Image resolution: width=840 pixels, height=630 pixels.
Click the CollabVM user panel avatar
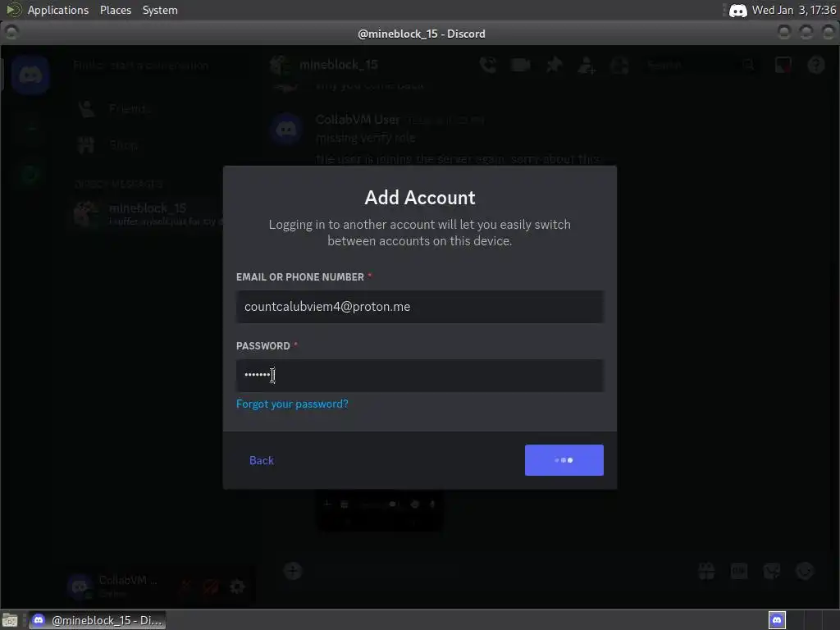point(80,587)
